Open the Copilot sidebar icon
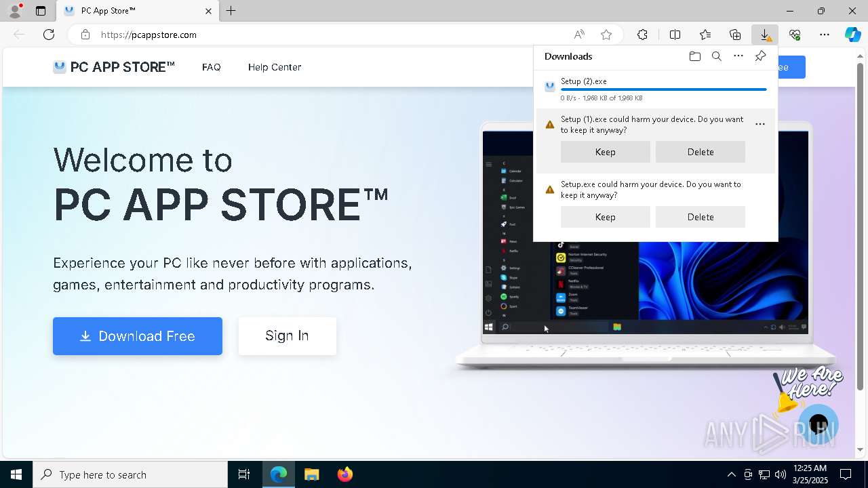The width and height of the screenshot is (868, 488). click(x=853, y=35)
